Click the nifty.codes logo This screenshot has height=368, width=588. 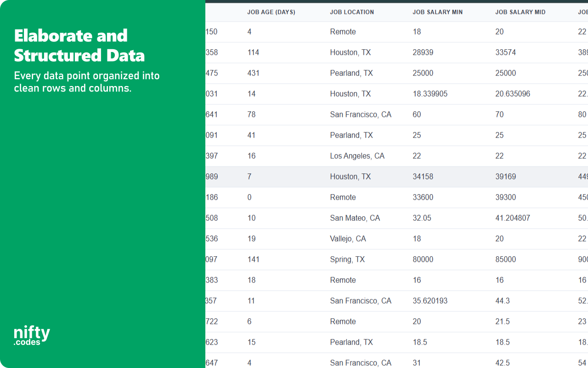tap(32, 335)
